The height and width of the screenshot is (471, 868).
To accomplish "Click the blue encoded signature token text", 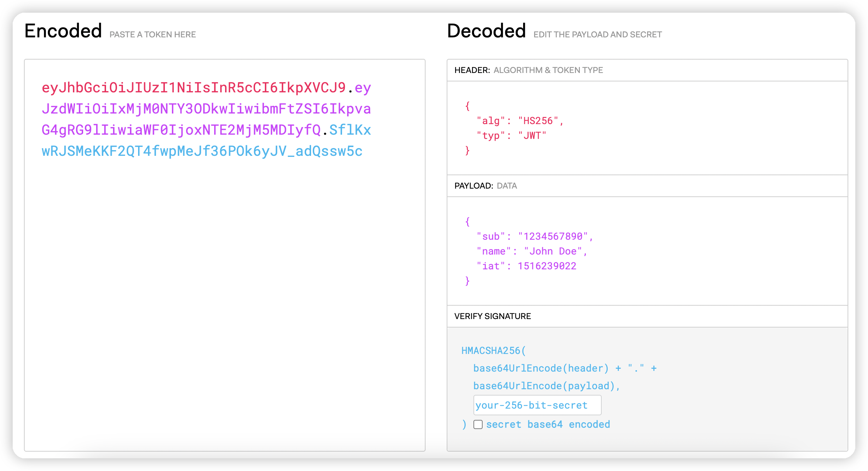I will (202, 151).
